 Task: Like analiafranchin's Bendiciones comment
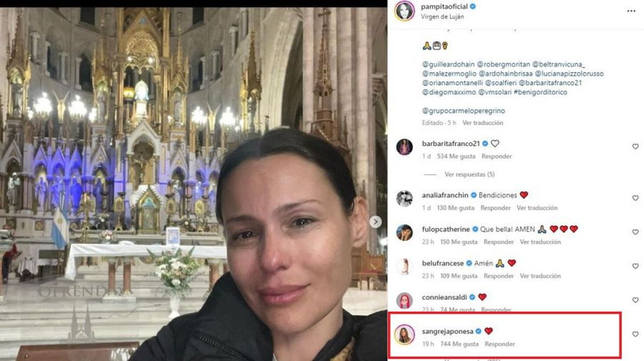point(635,198)
